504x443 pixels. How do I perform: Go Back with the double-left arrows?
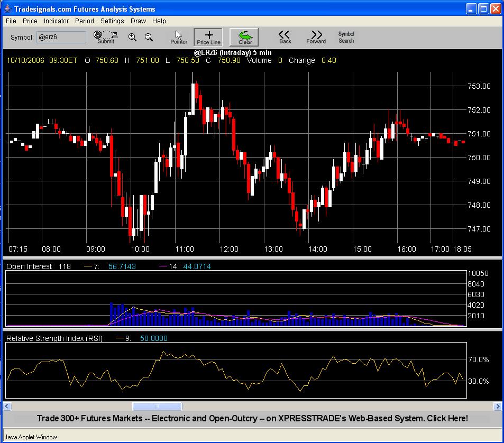[x=285, y=37]
